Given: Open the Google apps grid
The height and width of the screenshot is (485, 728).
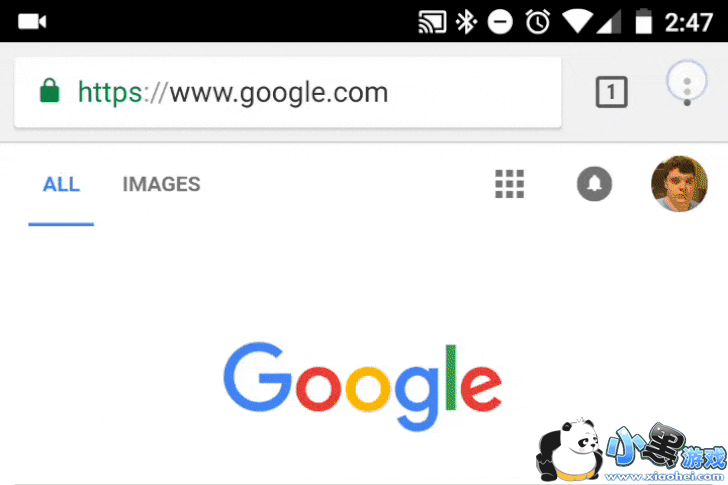Looking at the screenshot, I should click(509, 184).
